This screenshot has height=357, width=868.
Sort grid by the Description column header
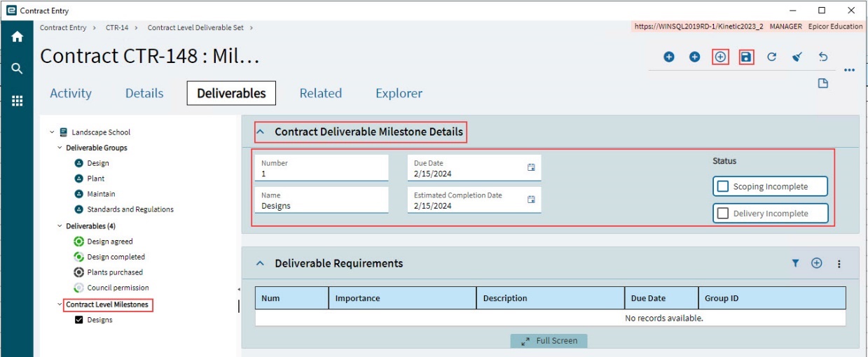(550, 298)
